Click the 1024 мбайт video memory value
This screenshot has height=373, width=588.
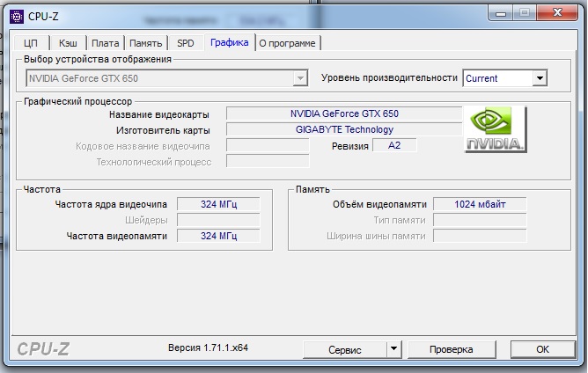pyautogui.click(x=480, y=204)
